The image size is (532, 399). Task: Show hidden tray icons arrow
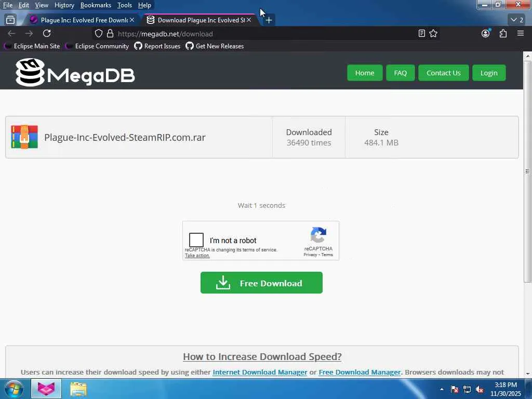442,390
